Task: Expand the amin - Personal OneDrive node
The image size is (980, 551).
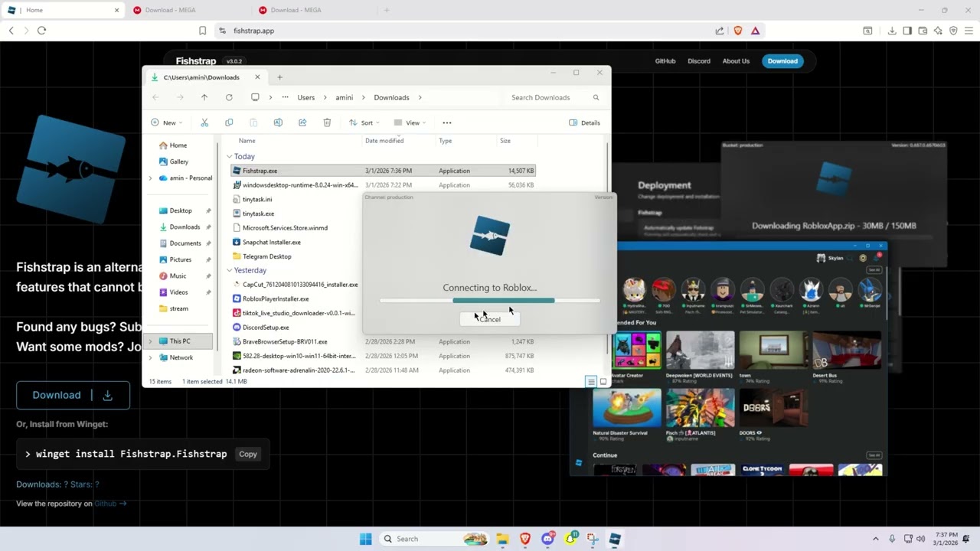Action: click(150, 178)
